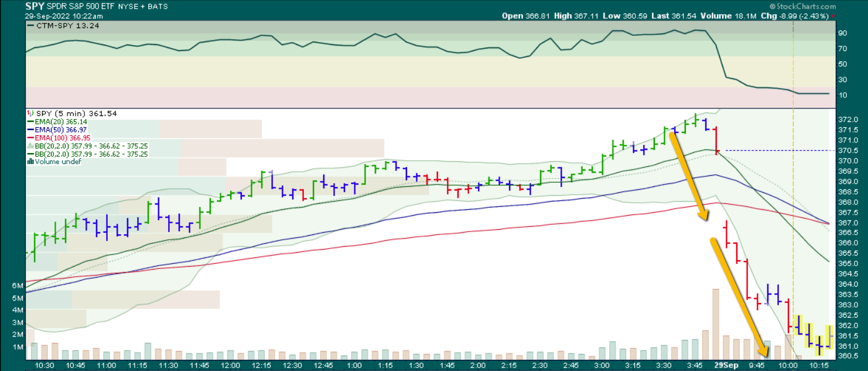Click the 70 level on the CTM scale
868x371 pixels.
[843, 49]
